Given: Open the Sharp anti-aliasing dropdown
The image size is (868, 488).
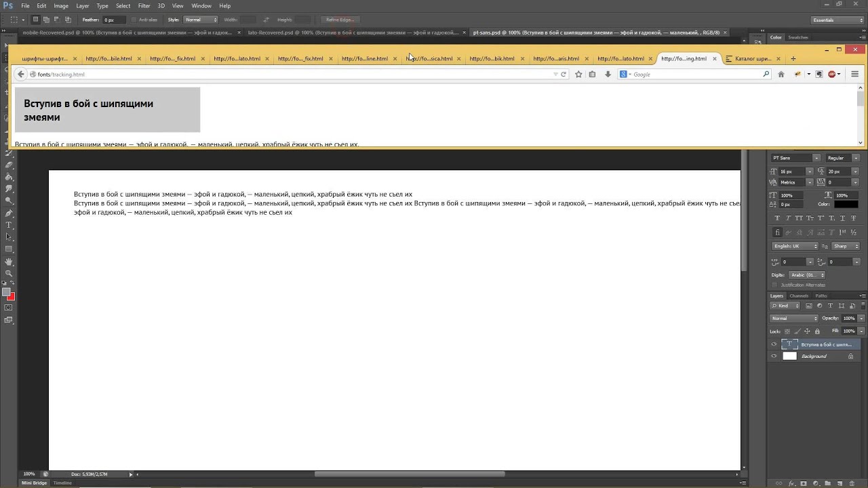Looking at the screenshot, I should pos(845,246).
